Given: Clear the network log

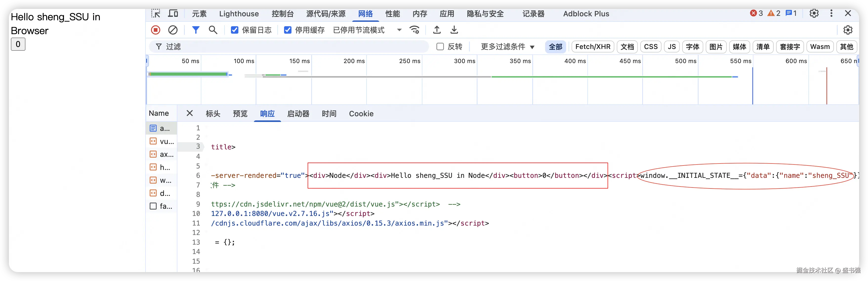Looking at the screenshot, I should (173, 30).
